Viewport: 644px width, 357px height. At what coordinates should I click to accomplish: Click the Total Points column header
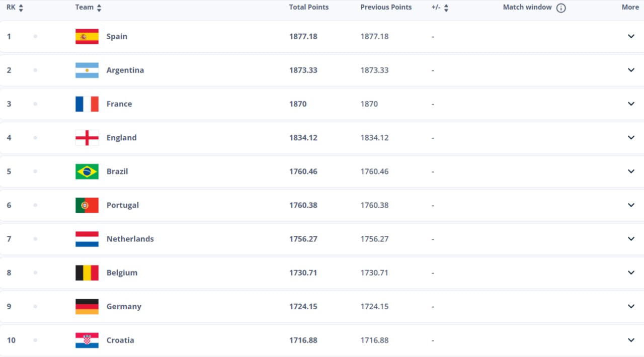[x=308, y=8]
